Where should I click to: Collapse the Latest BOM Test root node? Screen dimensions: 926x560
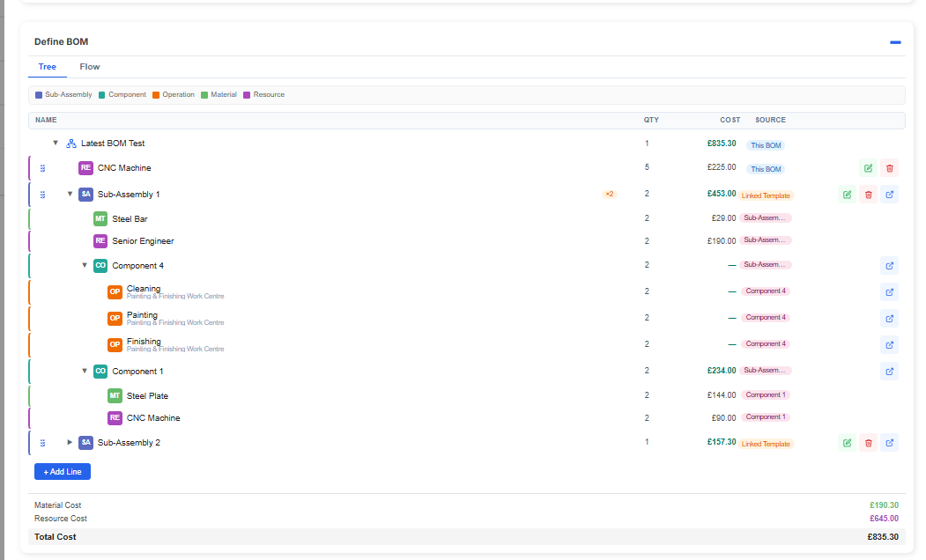(56, 143)
